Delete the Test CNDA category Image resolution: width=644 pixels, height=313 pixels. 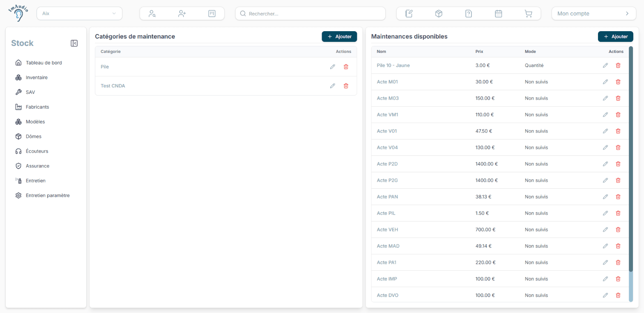346,86
